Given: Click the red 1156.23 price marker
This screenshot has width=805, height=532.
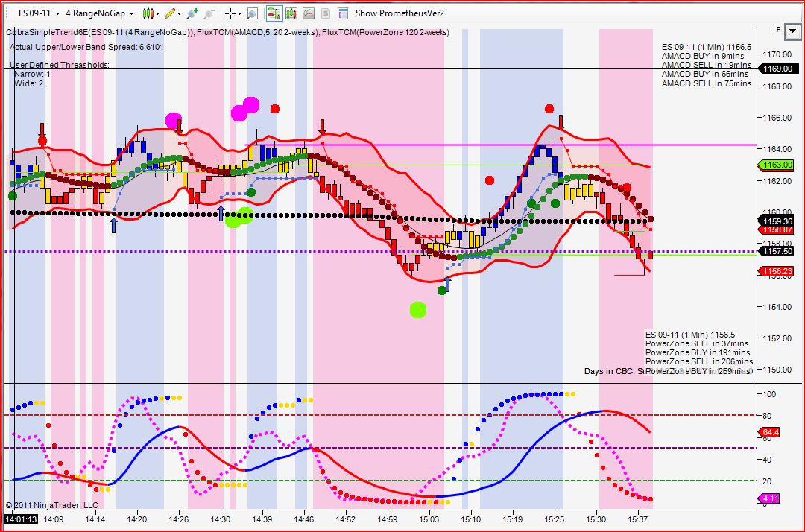Looking at the screenshot, I should click(x=776, y=271).
